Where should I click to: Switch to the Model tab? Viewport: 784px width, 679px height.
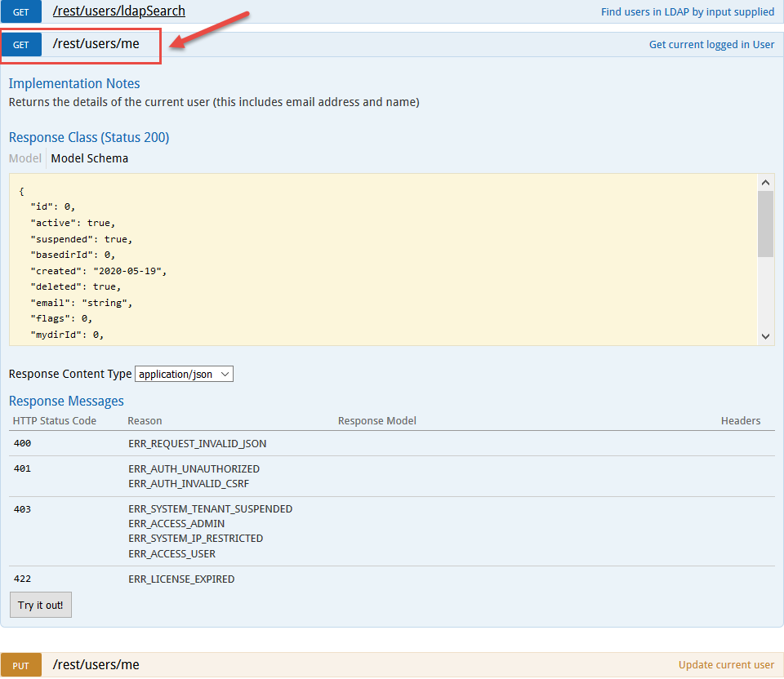click(x=24, y=158)
